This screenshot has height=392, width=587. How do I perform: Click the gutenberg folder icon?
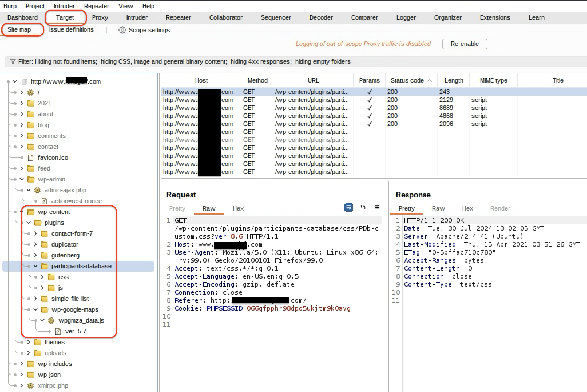44,255
